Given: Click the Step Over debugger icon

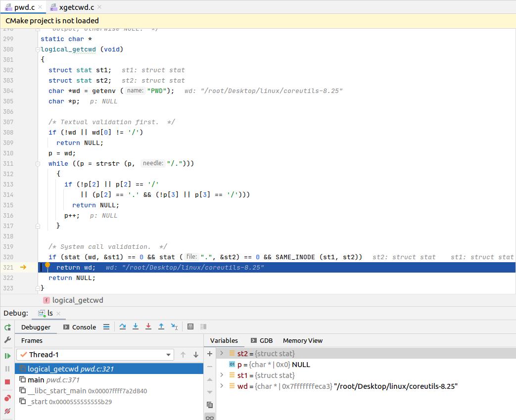Looking at the screenshot, I should tap(122, 327).
